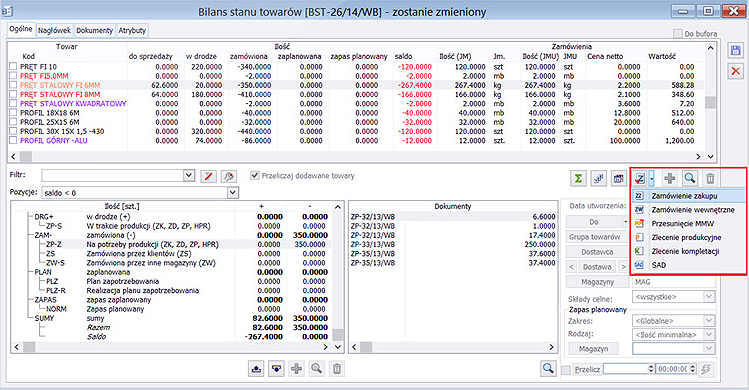Click the recalculate balance icon beside sigma
The height and width of the screenshot is (390, 749).
coord(599,178)
